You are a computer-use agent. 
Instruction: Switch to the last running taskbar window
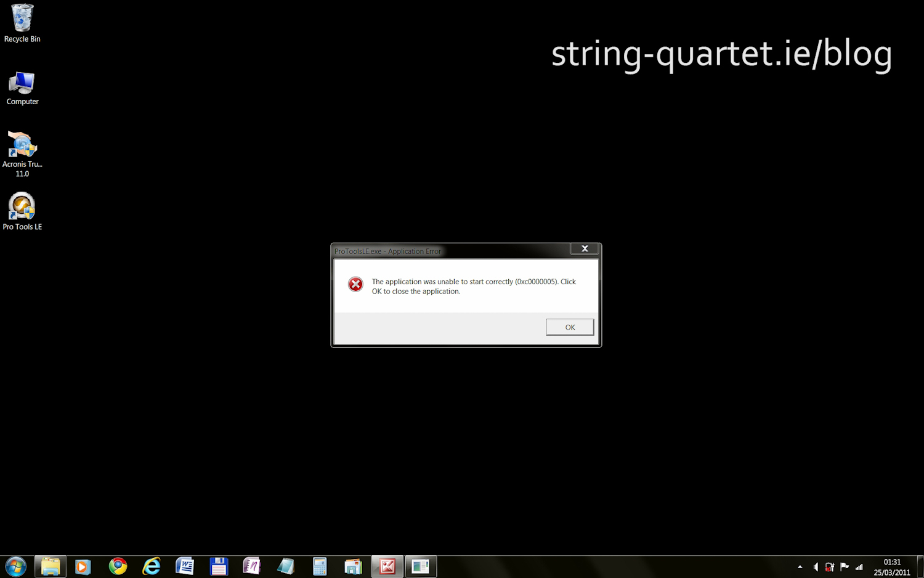click(x=421, y=566)
